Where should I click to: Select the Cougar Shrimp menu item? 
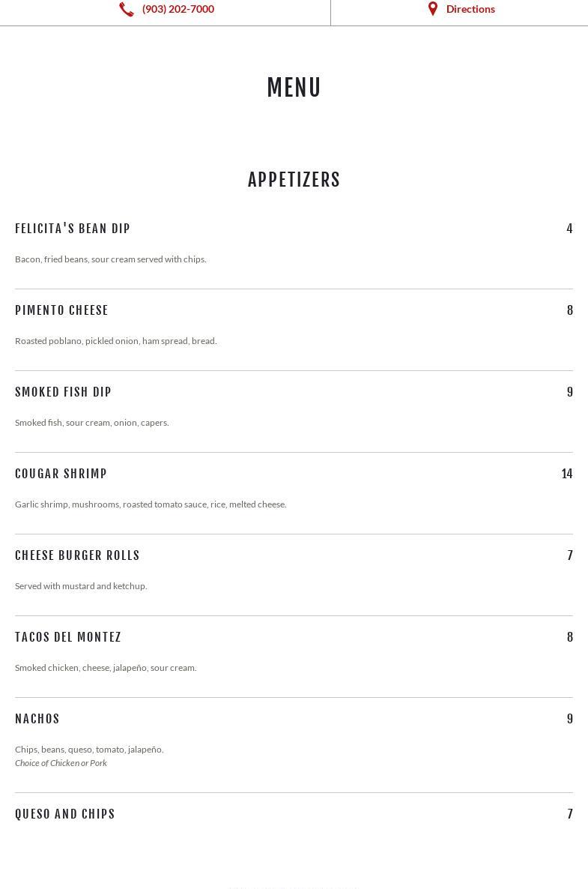click(61, 474)
